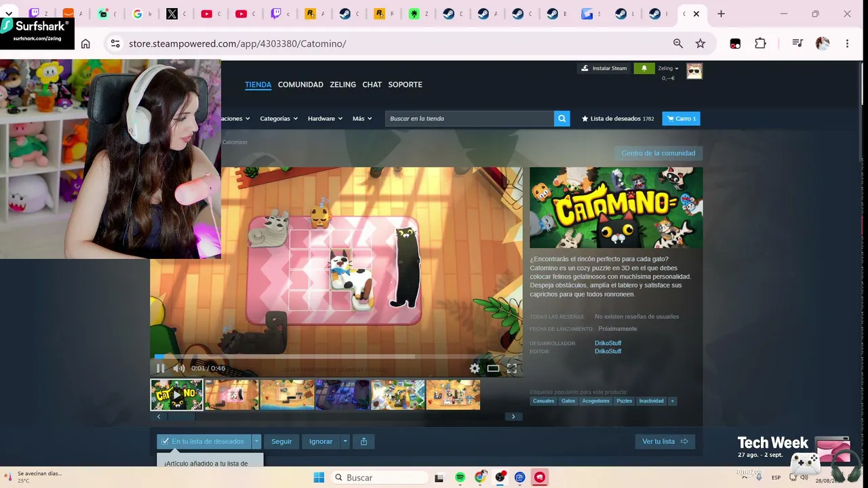Open Chrome from the taskbar
The width and height of the screenshot is (868, 488).
click(x=480, y=477)
